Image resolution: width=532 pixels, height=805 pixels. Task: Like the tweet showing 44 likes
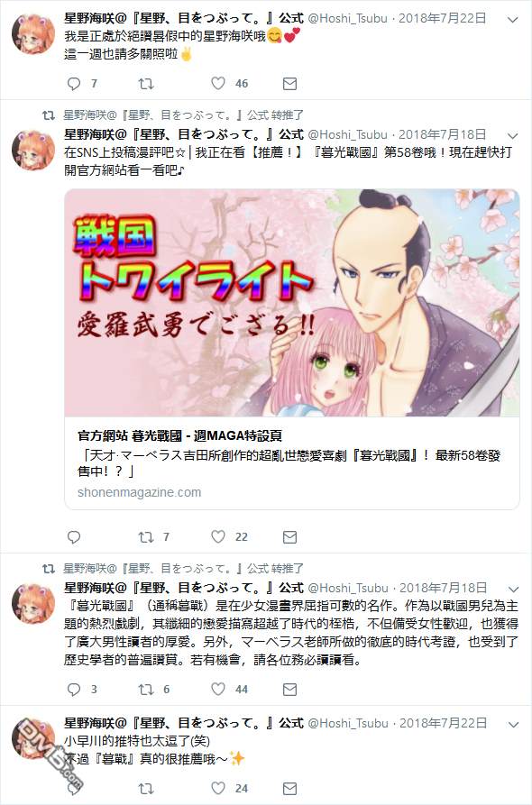[x=218, y=689]
